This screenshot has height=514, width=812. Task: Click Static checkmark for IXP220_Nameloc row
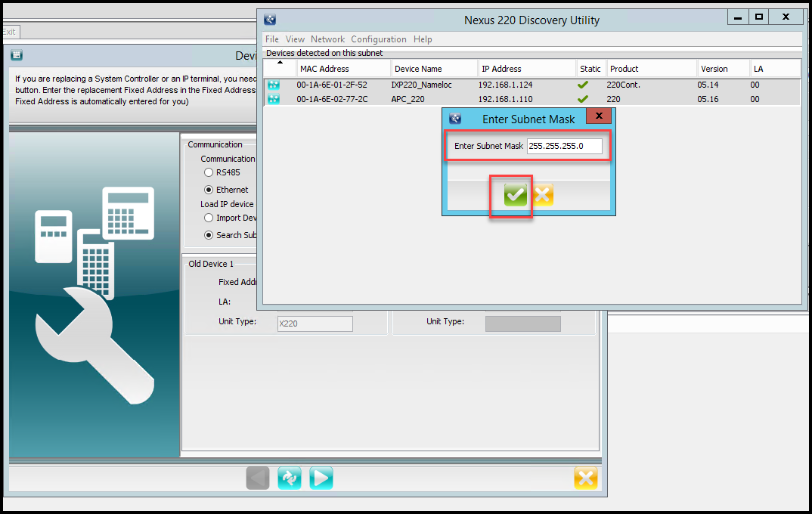pyautogui.click(x=583, y=85)
